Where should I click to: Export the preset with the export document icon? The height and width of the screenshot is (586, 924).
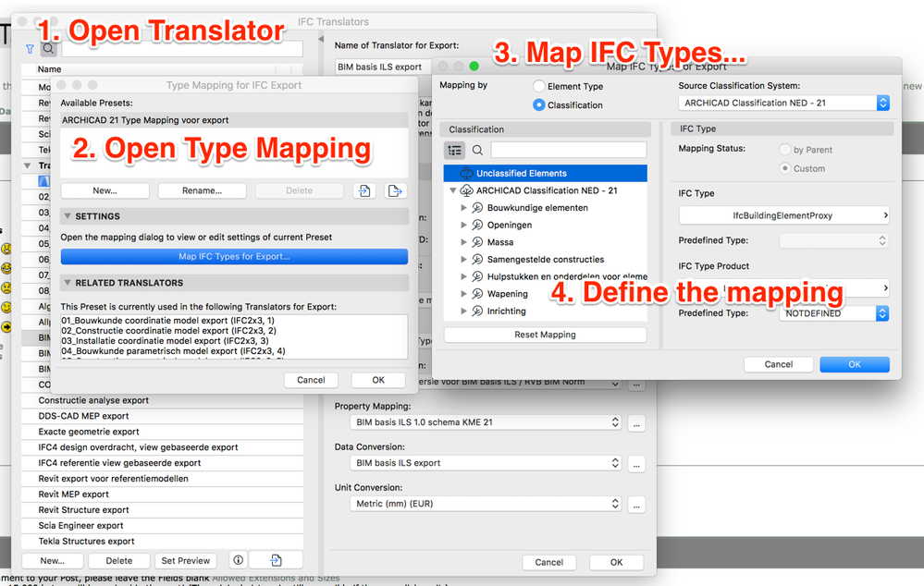coord(393,189)
